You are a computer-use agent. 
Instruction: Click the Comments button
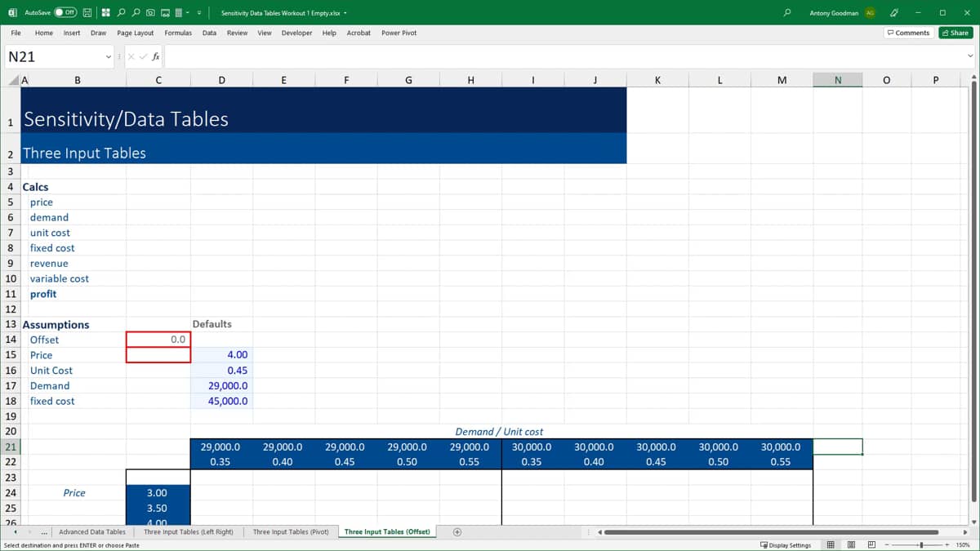click(x=908, y=33)
